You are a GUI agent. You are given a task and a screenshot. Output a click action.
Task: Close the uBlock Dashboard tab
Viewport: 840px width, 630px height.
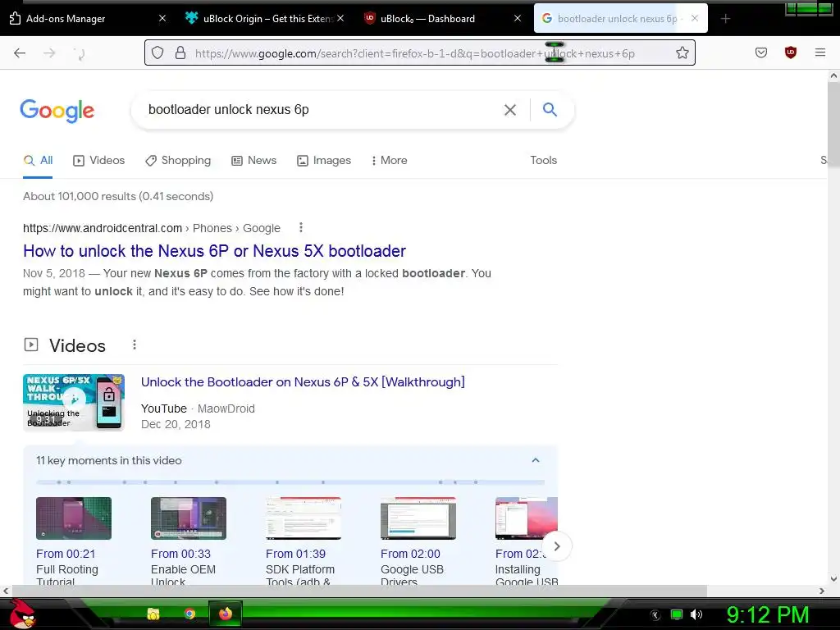tap(517, 18)
